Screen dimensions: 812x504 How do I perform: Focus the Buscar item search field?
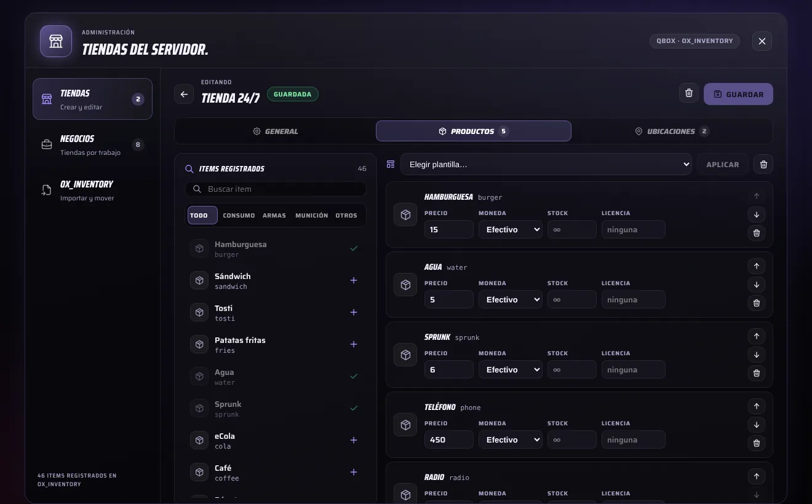[276, 189]
